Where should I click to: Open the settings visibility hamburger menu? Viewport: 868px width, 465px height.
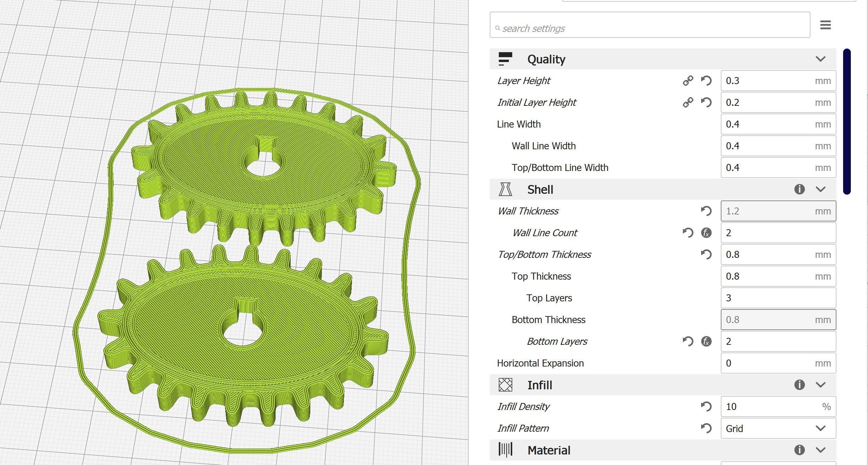coord(825,25)
